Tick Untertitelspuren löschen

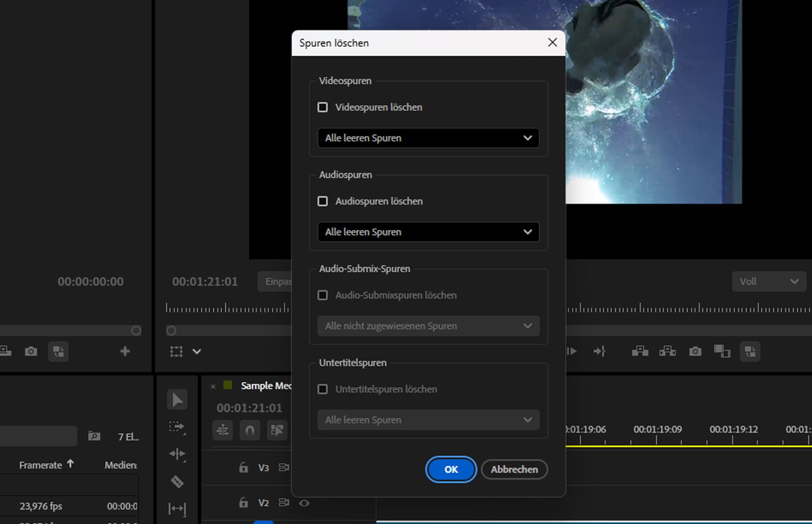(x=323, y=389)
